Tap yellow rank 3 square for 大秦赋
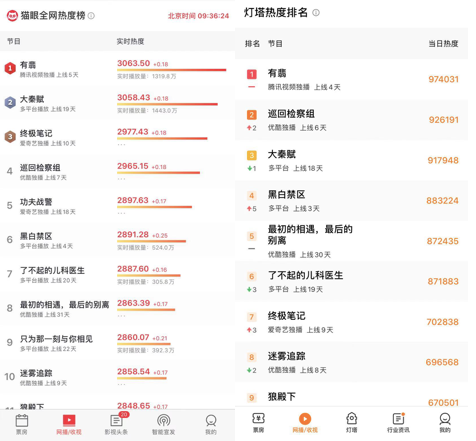Screen dimensions: 476x441 tap(252, 155)
